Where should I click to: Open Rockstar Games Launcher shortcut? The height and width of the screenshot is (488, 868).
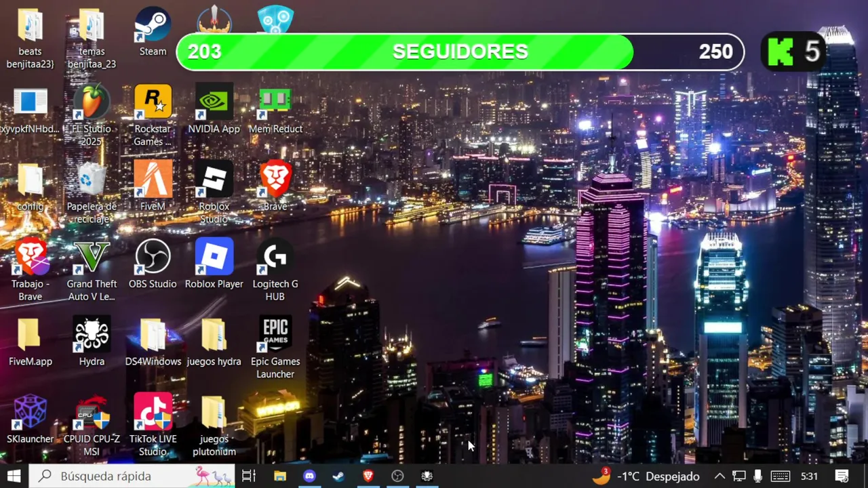tap(153, 115)
